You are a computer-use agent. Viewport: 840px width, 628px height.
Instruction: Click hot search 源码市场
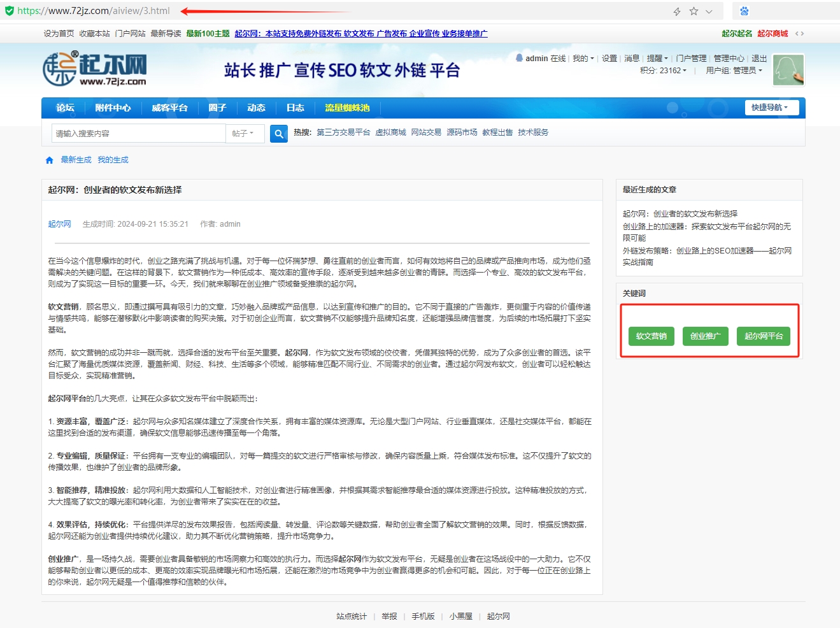pyautogui.click(x=462, y=132)
